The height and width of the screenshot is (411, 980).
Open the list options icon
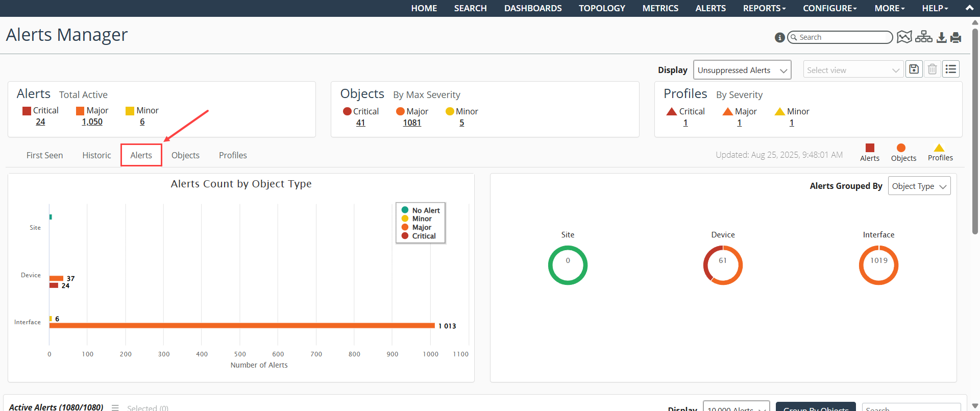951,69
